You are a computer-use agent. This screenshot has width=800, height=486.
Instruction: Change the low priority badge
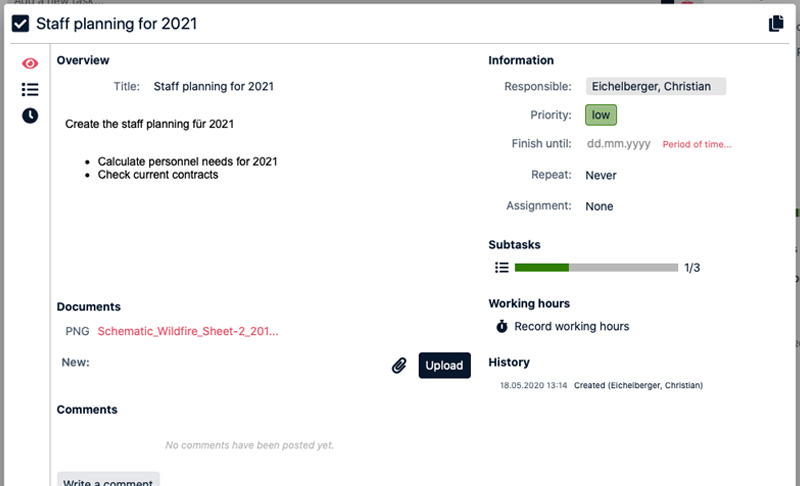coord(600,115)
